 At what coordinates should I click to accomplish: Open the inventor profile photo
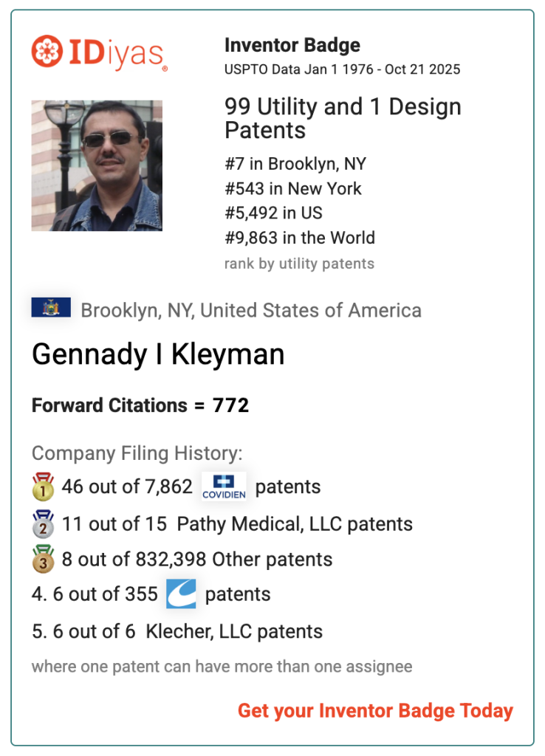[x=97, y=165]
